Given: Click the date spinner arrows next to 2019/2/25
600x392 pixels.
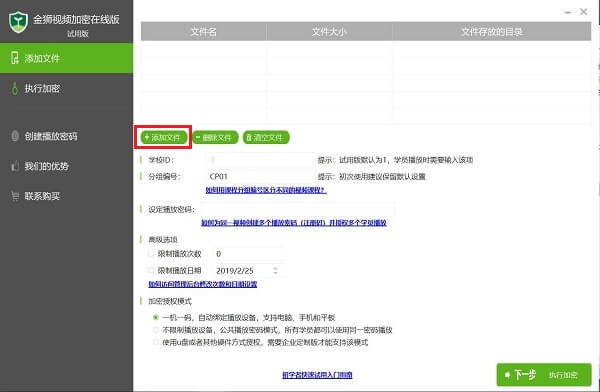Looking at the screenshot, I should (275, 270).
